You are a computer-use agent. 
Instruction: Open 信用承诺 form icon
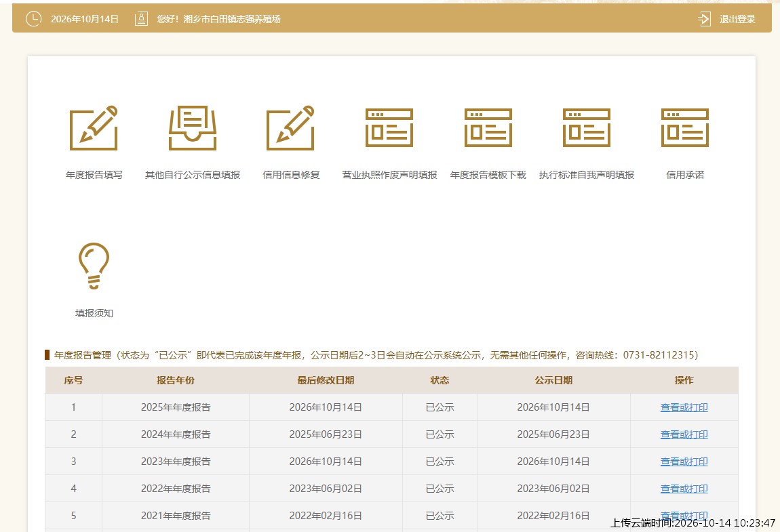[x=685, y=128]
